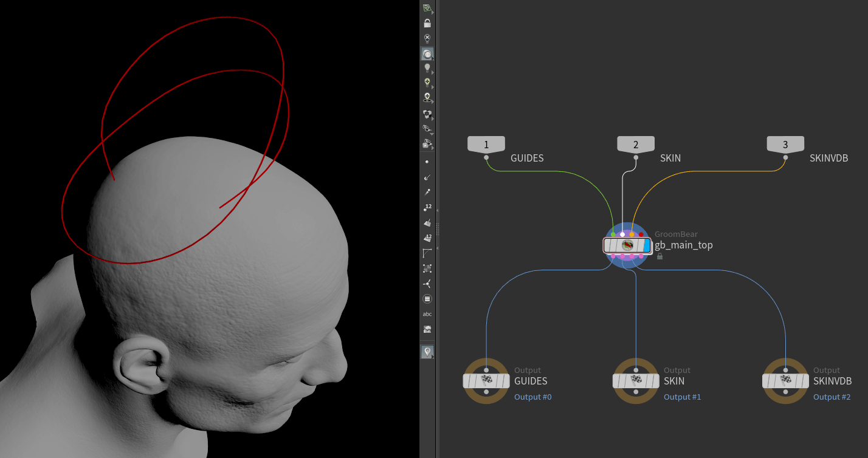Image resolution: width=868 pixels, height=458 pixels.
Task: Click the top GUIDES input label
Action: [527, 158]
